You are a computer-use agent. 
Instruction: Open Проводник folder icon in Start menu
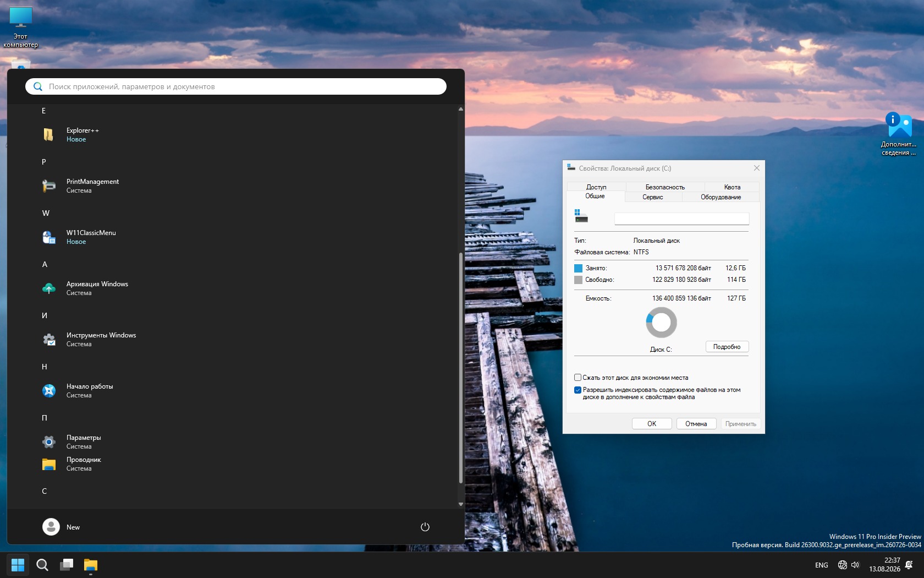49,464
